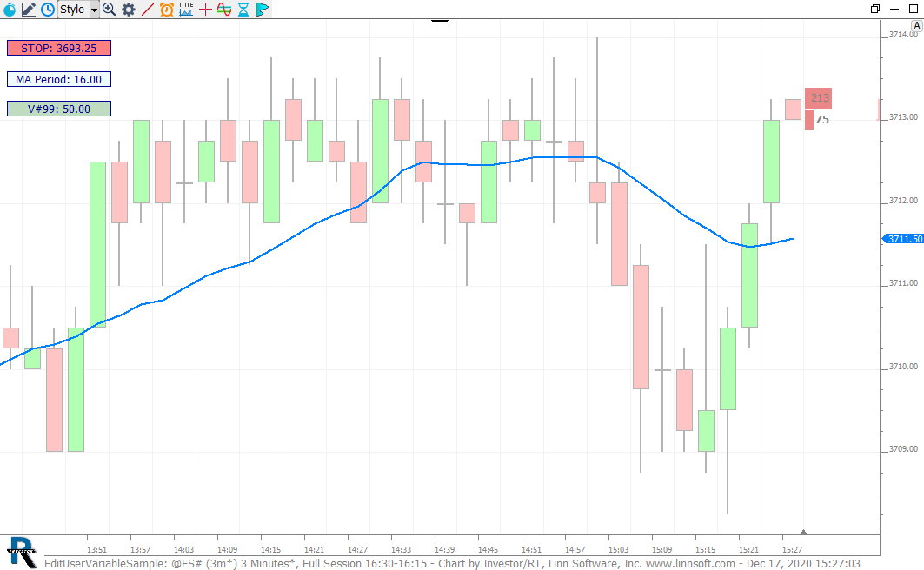Viewport: 924px width, 570px height.
Task: Click the hourglass icon
Action: tap(243, 9)
